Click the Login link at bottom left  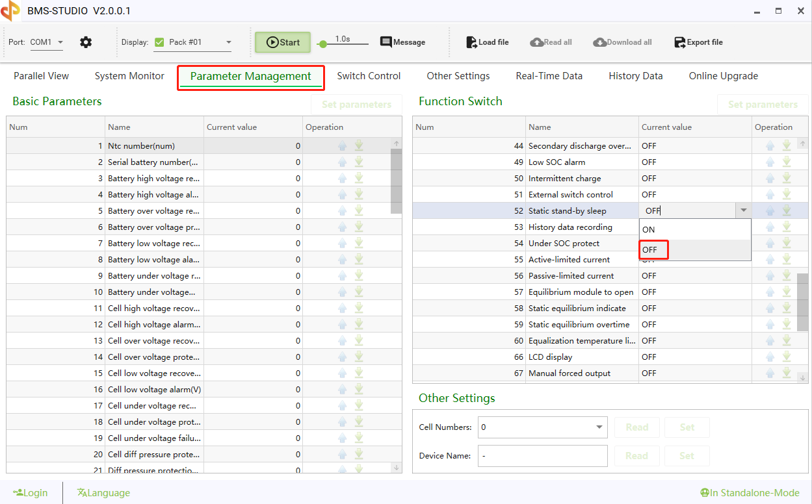point(31,492)
